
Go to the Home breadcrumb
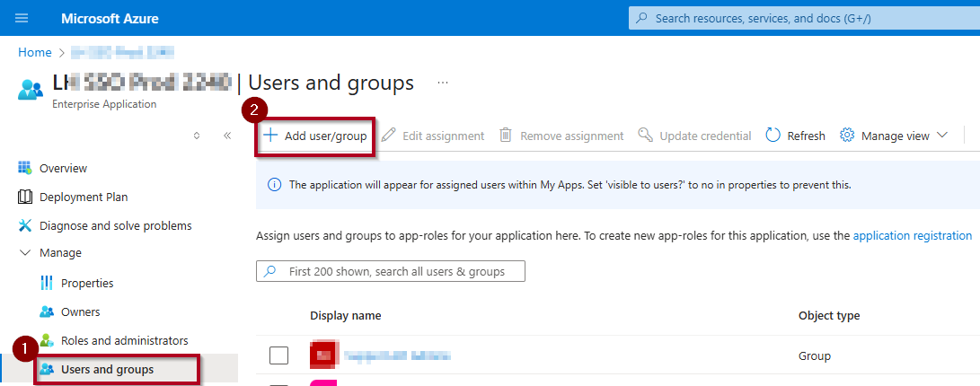(35, 52)
